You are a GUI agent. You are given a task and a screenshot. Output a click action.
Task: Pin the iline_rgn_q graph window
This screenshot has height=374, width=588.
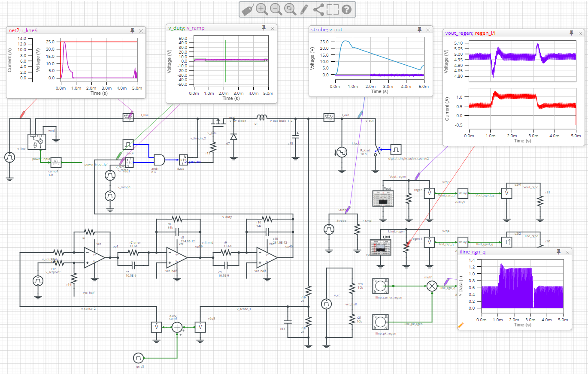pos(558,252)
